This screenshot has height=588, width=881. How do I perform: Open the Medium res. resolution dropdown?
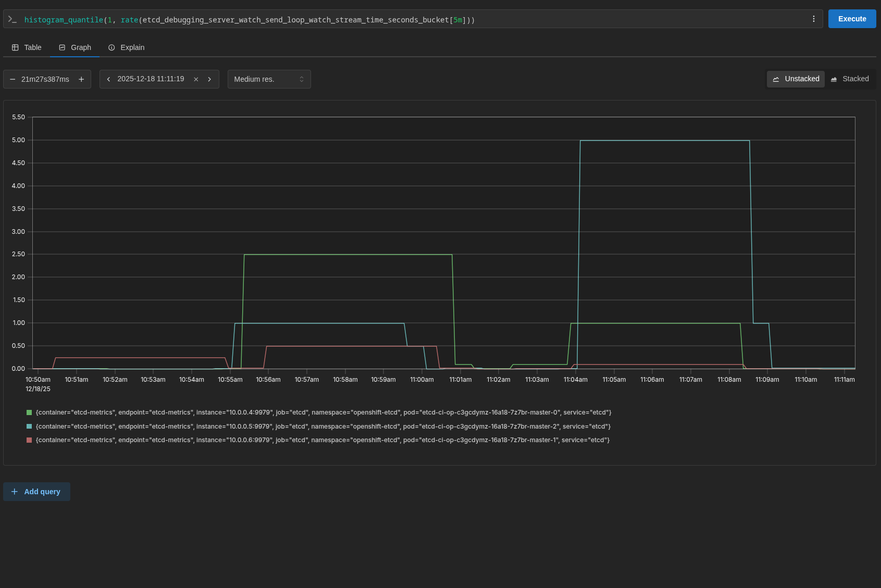269,79
